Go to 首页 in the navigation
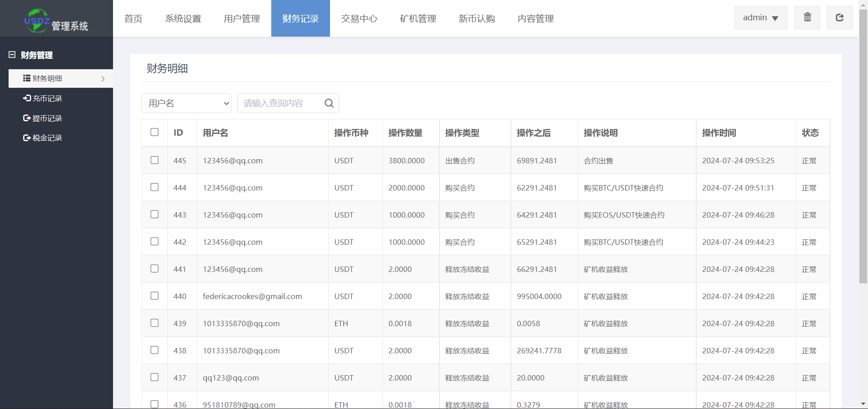Screen dimensions: 868x409 133,19
